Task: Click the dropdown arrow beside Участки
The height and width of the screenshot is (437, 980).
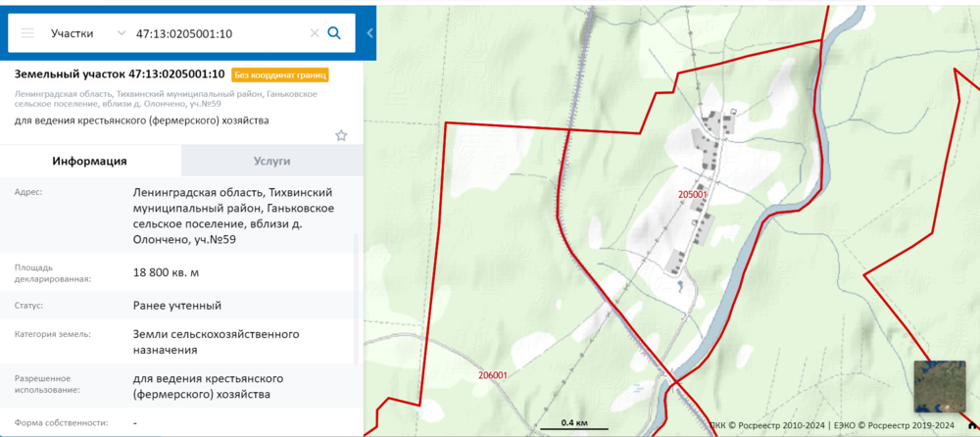Action: click(x=121, y=33)
